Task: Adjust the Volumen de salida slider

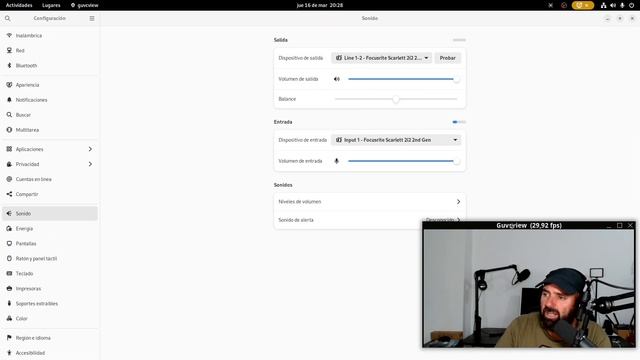Action: click(403, 79)
